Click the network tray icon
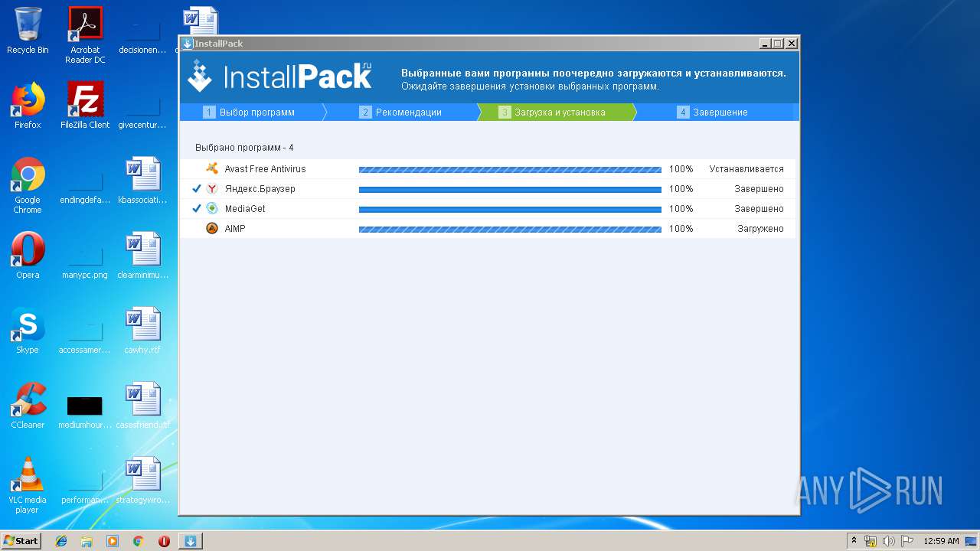Image resolution: width=980 pixels, height=551 pixels. (871, 541)
